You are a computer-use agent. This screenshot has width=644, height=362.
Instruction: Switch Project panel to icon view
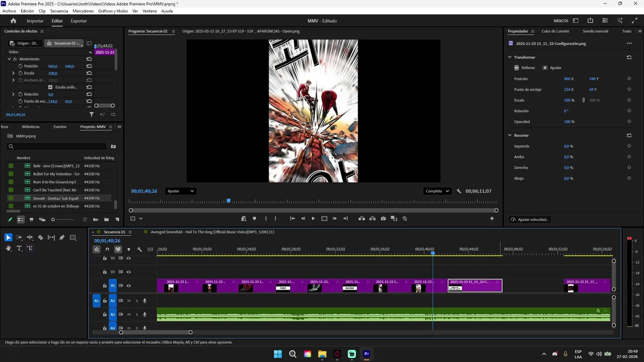coord(31,220)
